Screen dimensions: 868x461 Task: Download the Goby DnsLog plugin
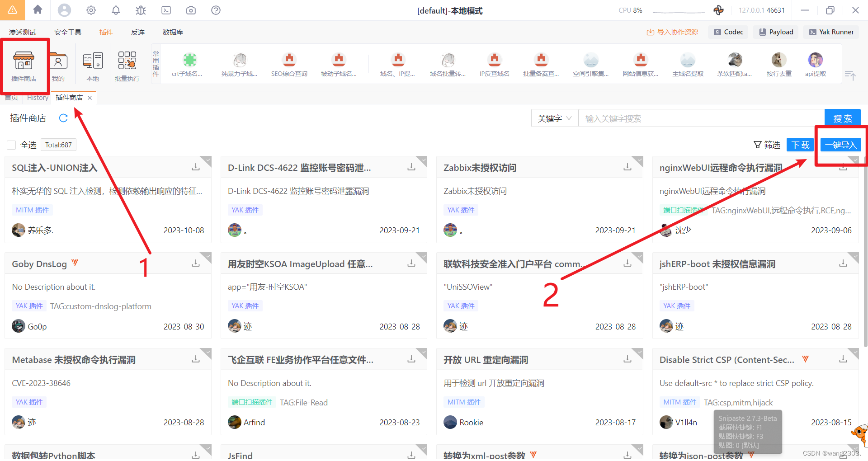[x=196, y=263]
